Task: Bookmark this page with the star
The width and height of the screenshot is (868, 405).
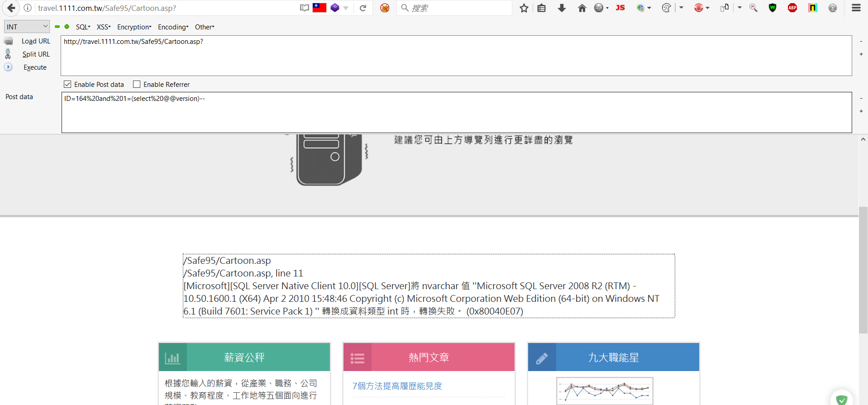Action: pos(524,8)
